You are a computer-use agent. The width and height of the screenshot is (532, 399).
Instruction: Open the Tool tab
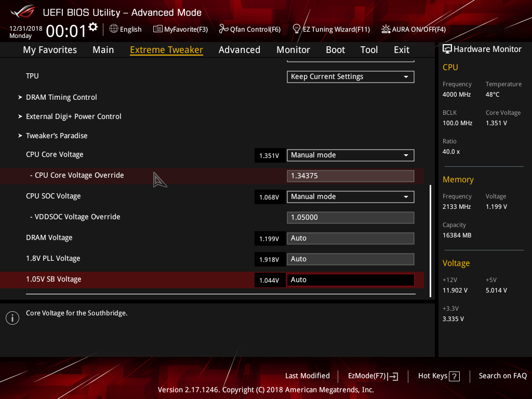coord(369,50)
